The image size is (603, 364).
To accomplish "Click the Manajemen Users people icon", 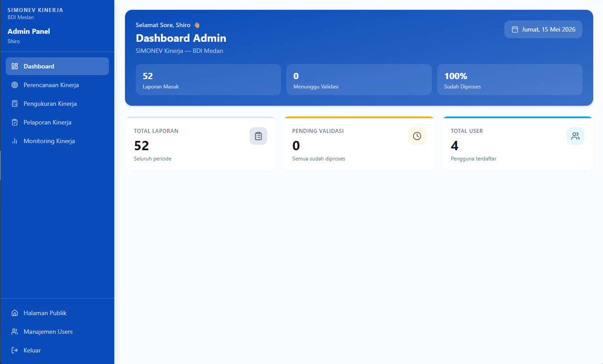I will [x=15, y=332].
